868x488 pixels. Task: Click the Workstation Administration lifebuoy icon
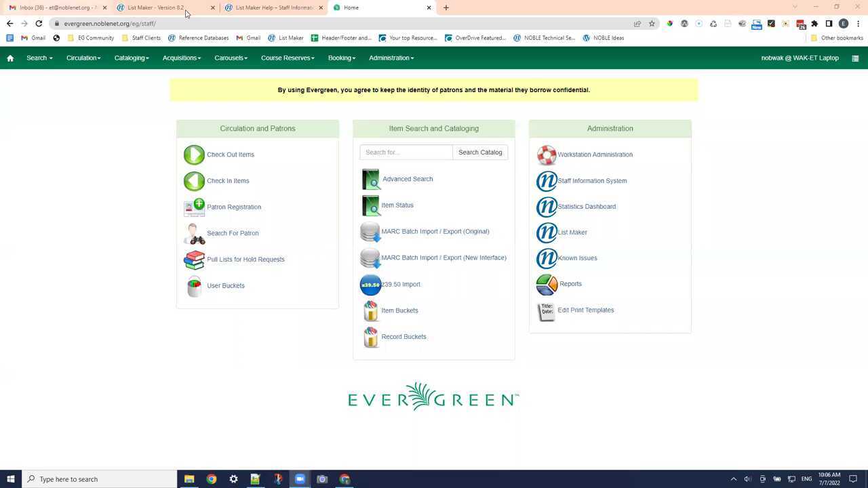pyautogui.click(x=547, y=155)
